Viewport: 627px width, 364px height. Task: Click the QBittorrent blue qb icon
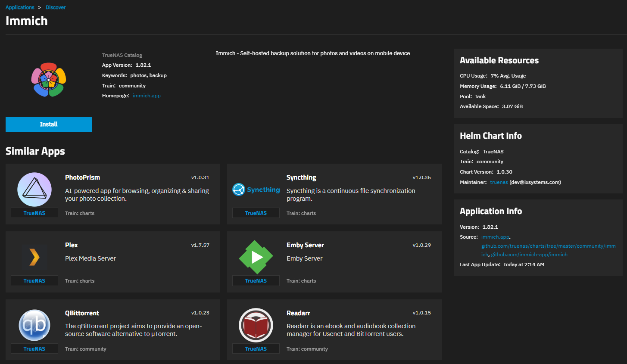tap(34, 325)
